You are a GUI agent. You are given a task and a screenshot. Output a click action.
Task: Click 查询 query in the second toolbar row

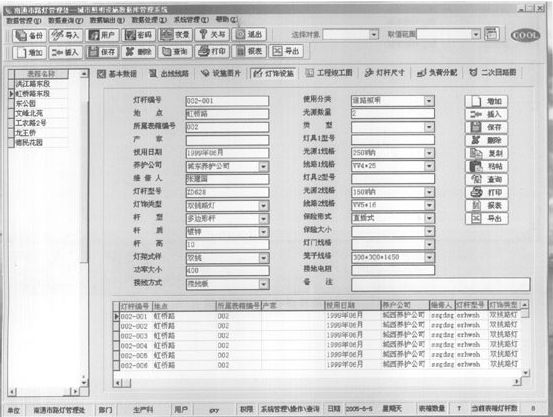tap(175, 52)
